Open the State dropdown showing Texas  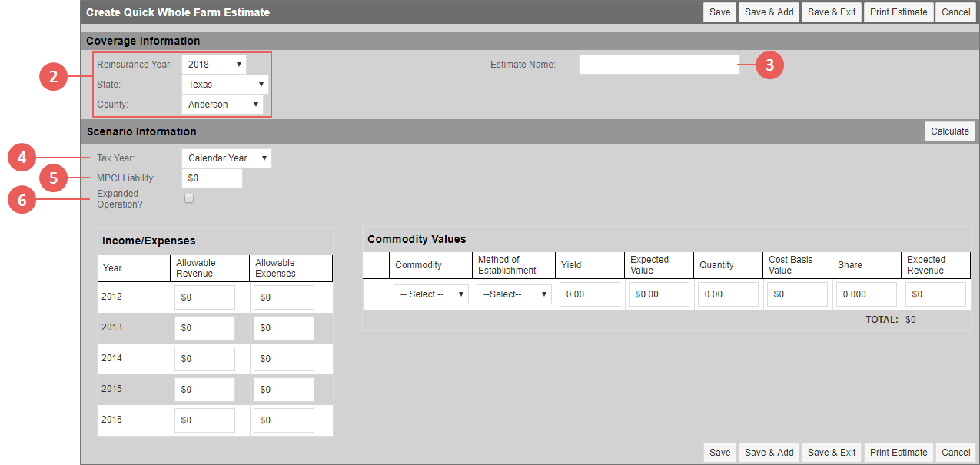(x=224, y=84)
